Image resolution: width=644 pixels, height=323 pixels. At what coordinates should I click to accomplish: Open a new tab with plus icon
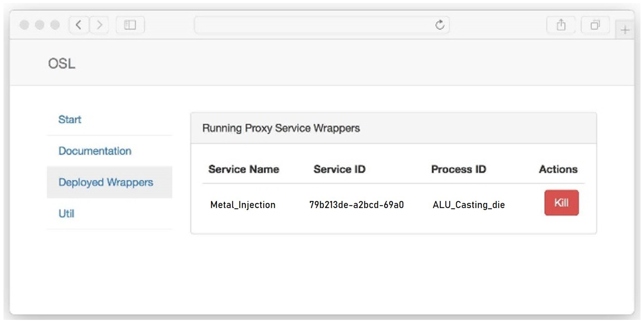pos(625,30)
